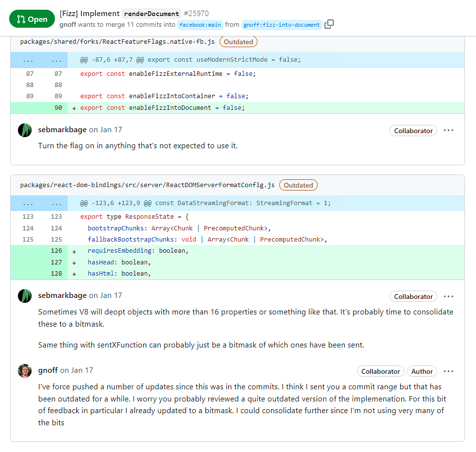
Task: Go to the gnoff:fizz-into-document branch
Action: [x=282, y=25]
